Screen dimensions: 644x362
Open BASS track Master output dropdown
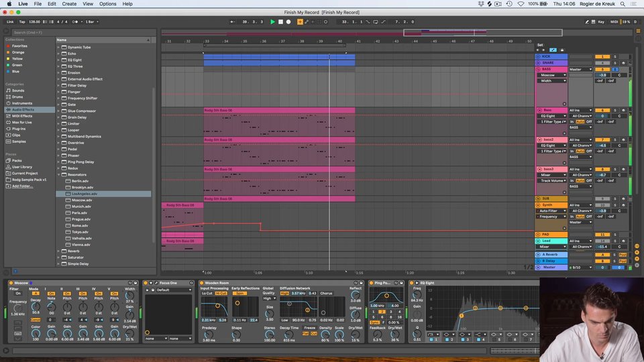(580, 69)
